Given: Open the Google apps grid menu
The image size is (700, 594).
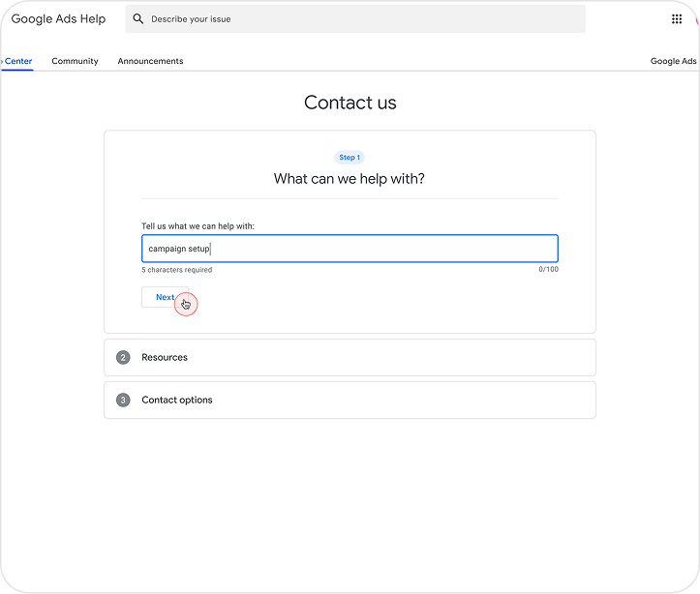Looking at the screenshot, I should [676, 19].
